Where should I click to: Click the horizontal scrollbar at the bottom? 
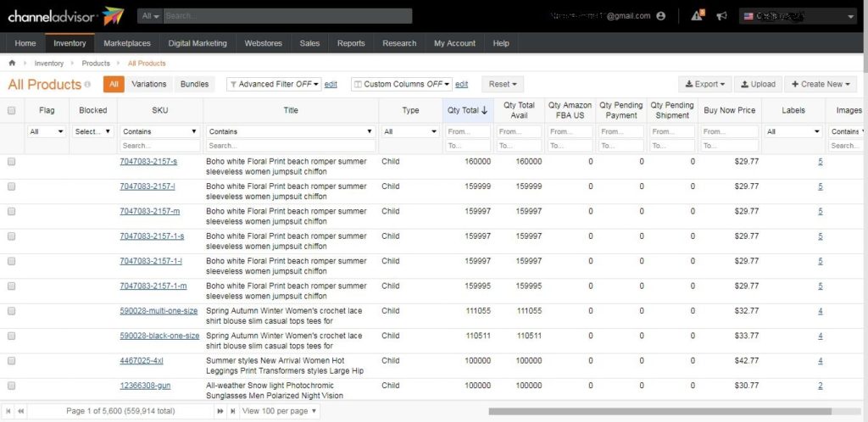pyautogui.click(x=661, y=411)
